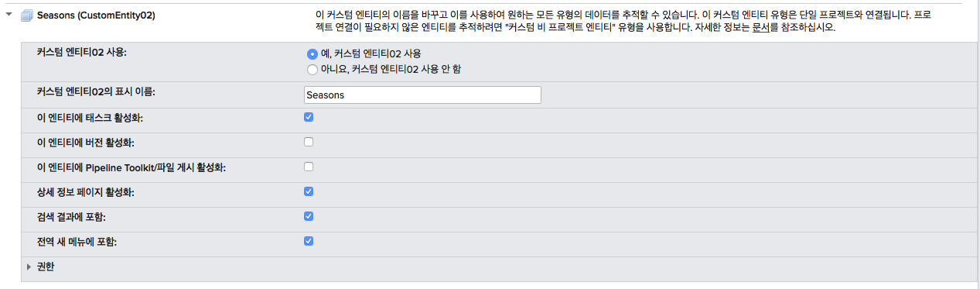This screenshot has height=289, width=980.
Task: Select the '아니요, 커스텀 엔티티02 사용 안 함' radio button
Action: 312,70
